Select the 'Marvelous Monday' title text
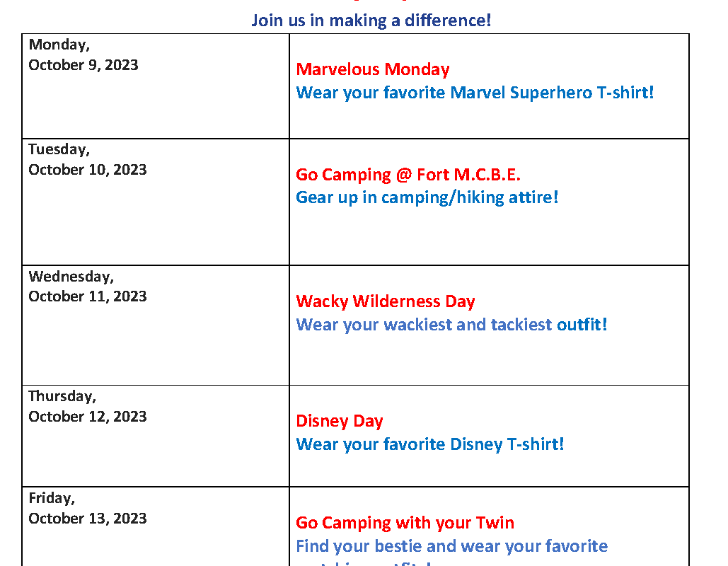This screenshot has width=728, height=566. tap(373, 69)
